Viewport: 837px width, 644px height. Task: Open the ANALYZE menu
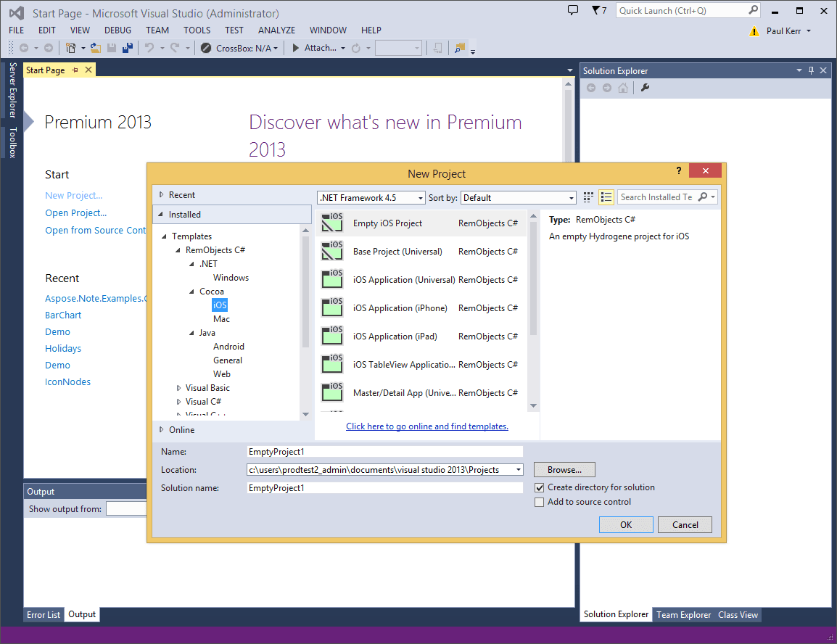click(x=276, y=30)
